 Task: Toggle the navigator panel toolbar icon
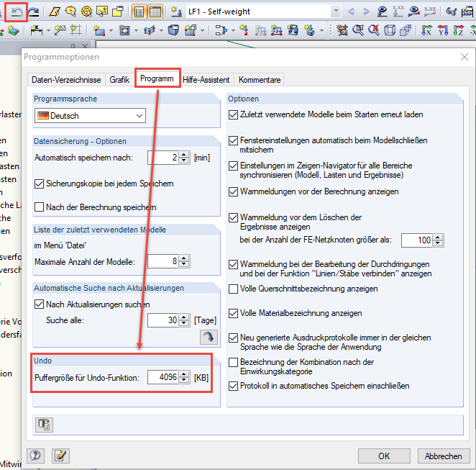pos(139,12)
